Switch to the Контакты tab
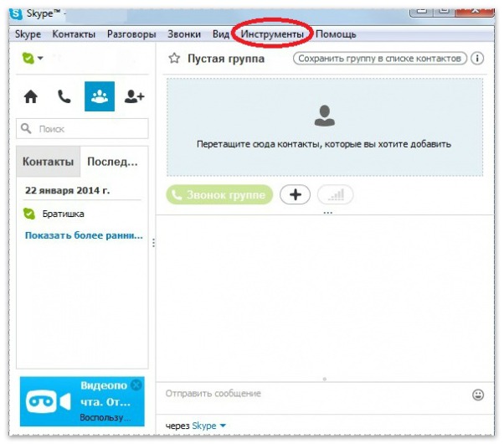 [x=49, y=162]
